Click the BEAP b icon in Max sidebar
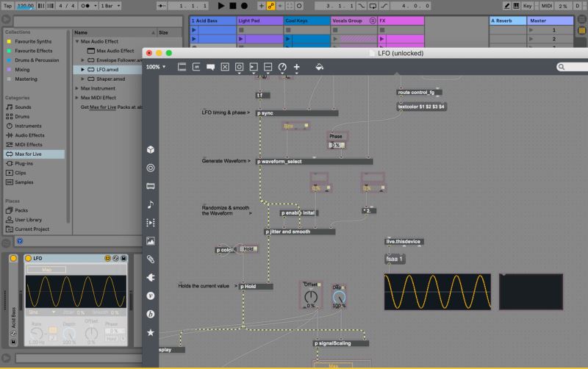Image resolution: width=588 pixels, height=369 pixels. point(151,315)
